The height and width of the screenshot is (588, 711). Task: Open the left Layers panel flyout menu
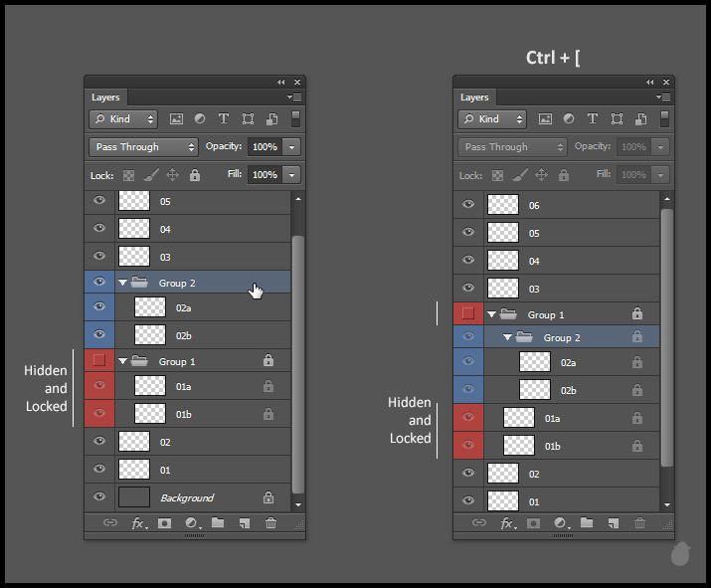293,98
